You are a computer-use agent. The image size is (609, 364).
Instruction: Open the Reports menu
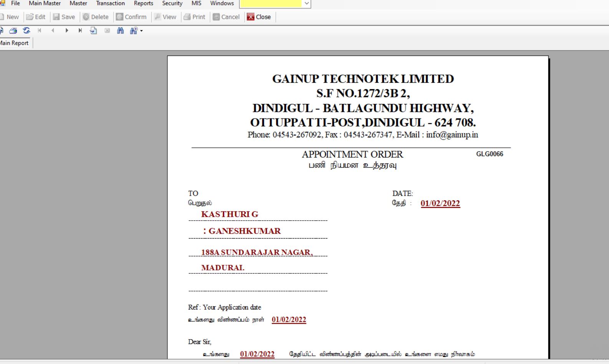[x=143, y=3]
